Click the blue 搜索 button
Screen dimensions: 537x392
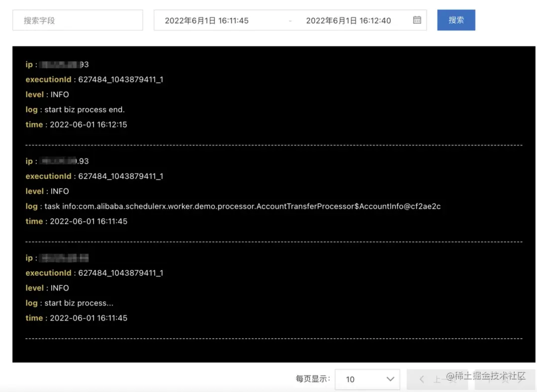(456, 20)
